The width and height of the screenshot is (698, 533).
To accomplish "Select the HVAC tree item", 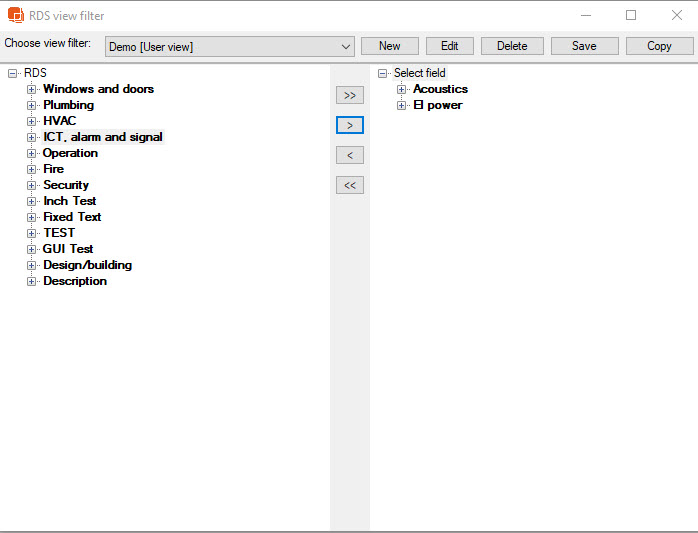I will 60,121.
